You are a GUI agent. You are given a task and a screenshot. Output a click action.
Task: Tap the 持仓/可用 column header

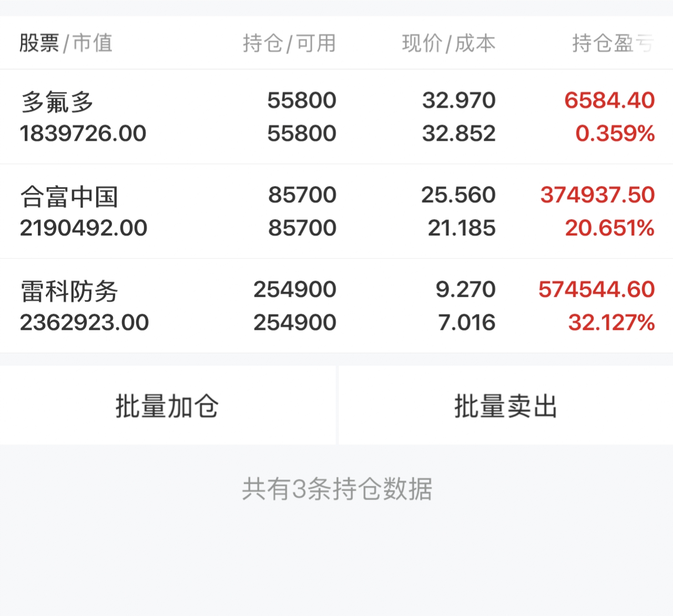(x=289, y=43)
